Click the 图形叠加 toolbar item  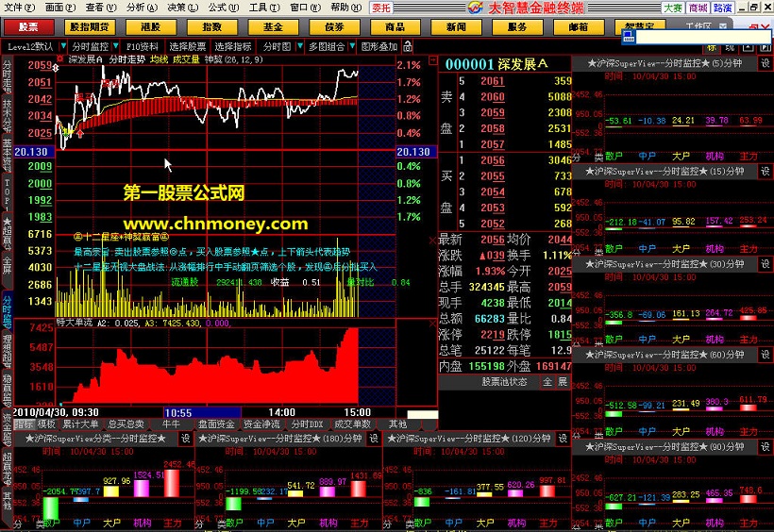pos(379,46)
